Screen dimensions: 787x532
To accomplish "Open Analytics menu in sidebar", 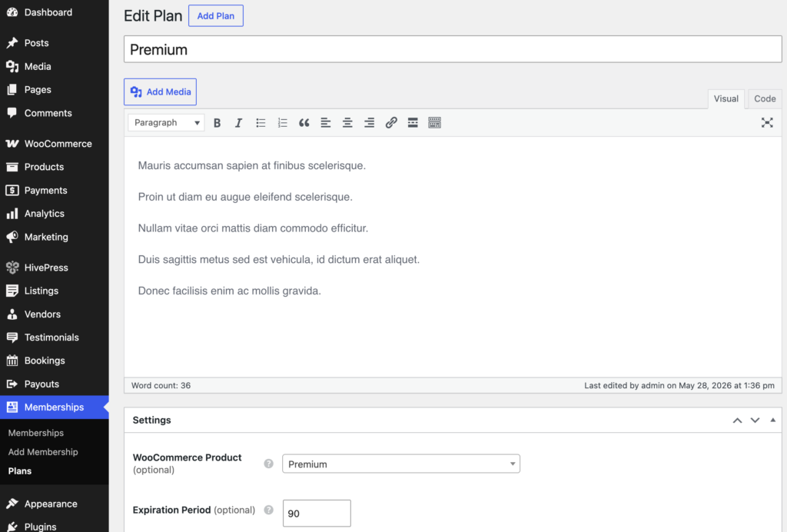I will [x=55, y=213].
